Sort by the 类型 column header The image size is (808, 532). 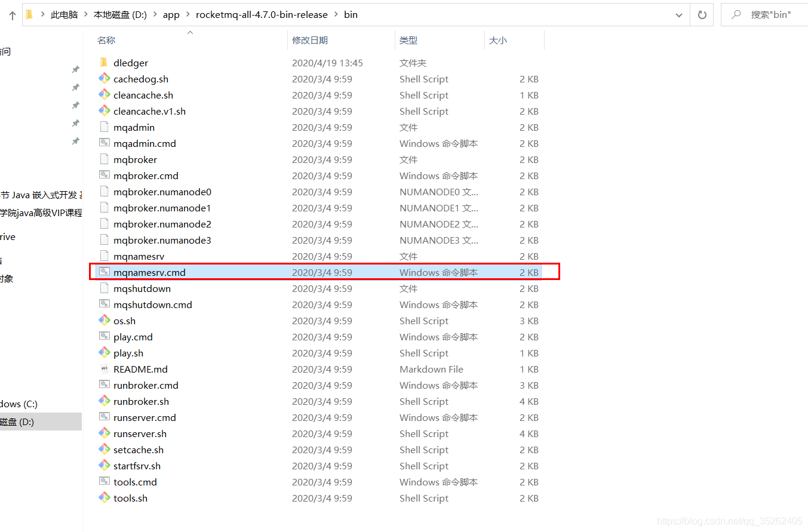(408, 41)
